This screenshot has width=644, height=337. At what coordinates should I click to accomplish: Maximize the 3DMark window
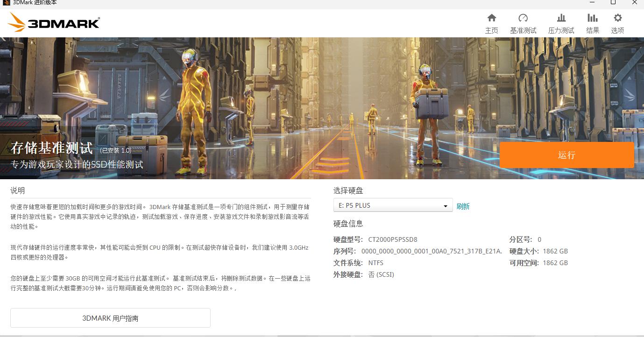pyautogui.click(x=613, y=3)
